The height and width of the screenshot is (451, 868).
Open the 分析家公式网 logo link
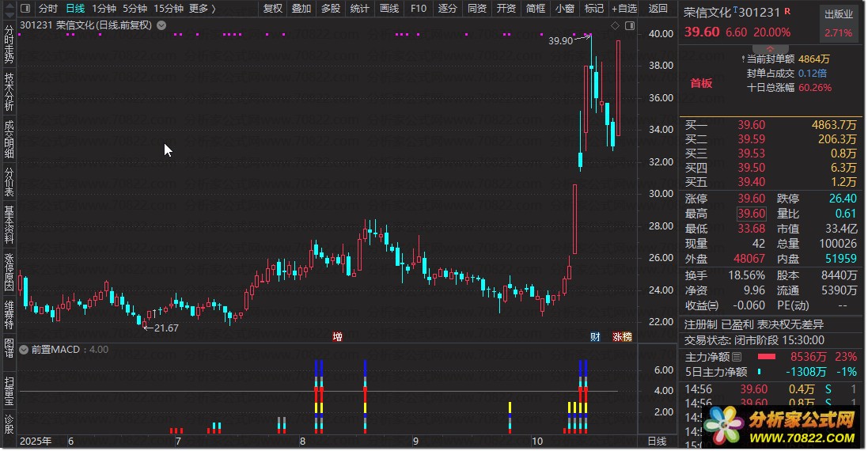780,426
